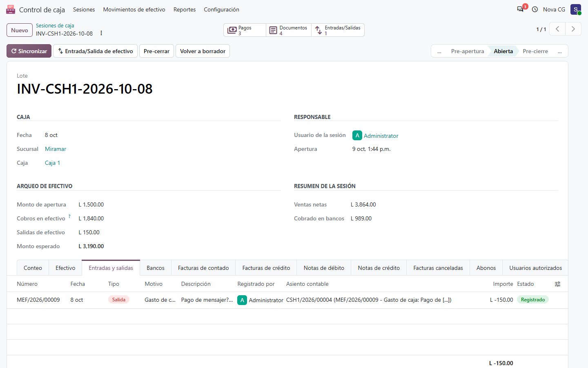Click the Pre-cerrar button

[x=156, y=51]
